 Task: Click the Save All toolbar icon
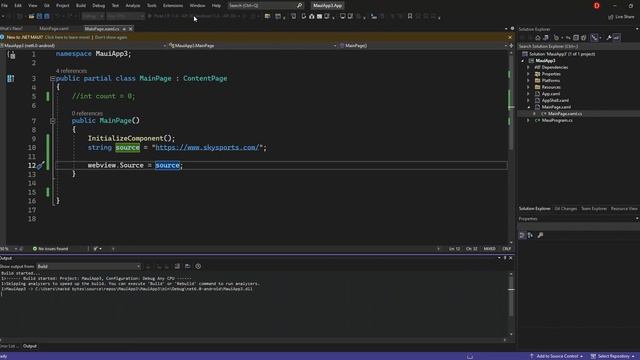click(47, 16)
